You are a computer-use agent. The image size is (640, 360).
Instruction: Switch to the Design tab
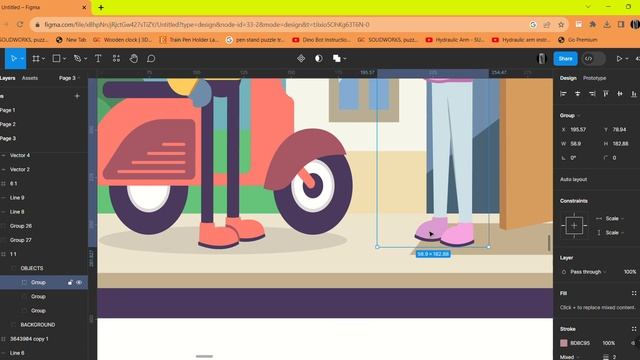click(x=568, y=78)
